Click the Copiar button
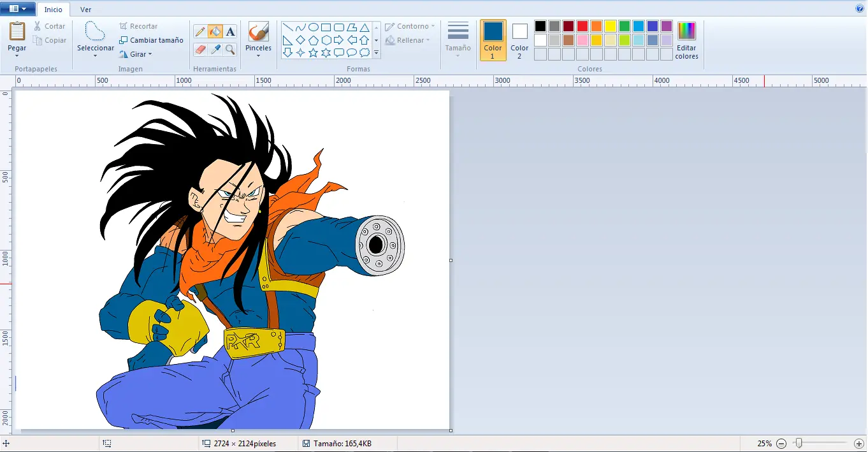The width and height of the screenshot is (868, 452). point(49,40)
